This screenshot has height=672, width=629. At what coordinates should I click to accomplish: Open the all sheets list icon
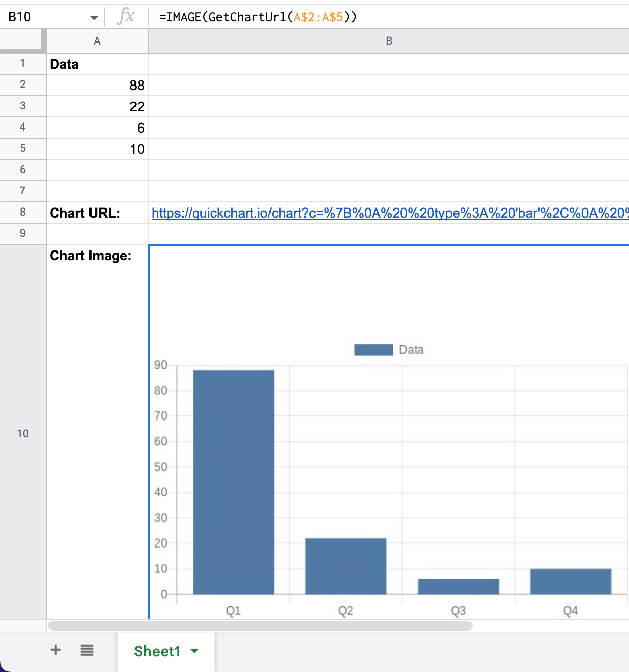coord(87,650)
